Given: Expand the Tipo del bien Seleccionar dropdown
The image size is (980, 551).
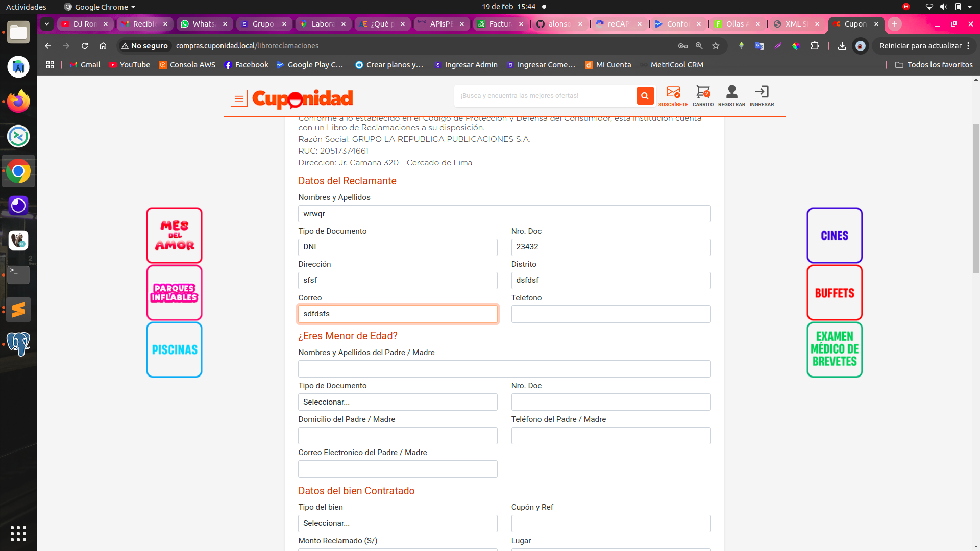Looking at the screenshot, I should 398,523.
